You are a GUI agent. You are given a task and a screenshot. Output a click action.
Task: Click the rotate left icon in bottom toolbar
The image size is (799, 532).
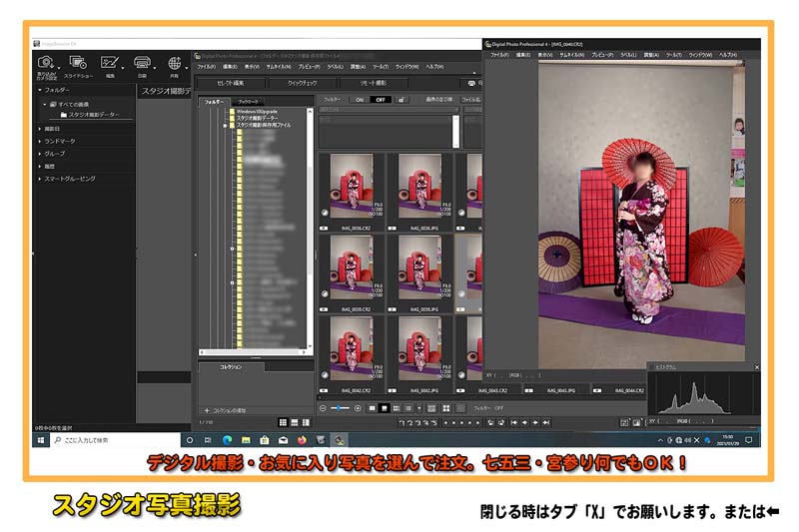490,422
